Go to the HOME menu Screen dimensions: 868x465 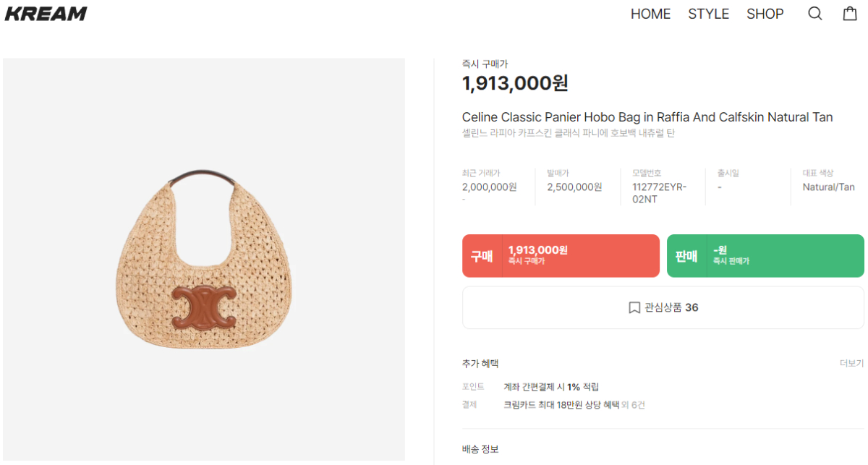click(x=650, y=14)
